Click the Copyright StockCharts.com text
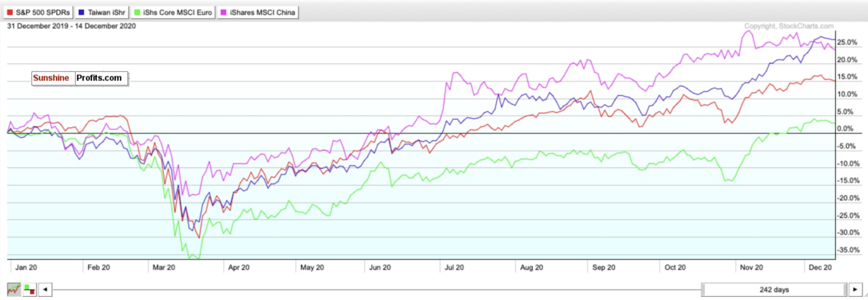The width and height of the screenshot is (868, 300). pyautogui.click(x=788, y=26)
